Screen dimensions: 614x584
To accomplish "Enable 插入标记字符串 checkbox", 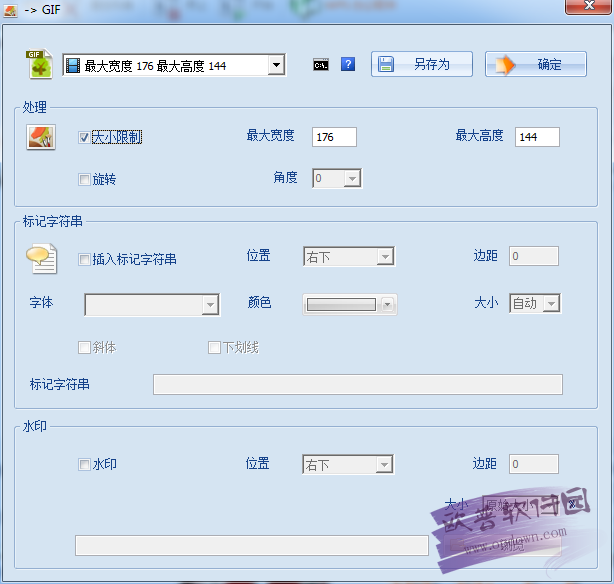I will [84, 259].
